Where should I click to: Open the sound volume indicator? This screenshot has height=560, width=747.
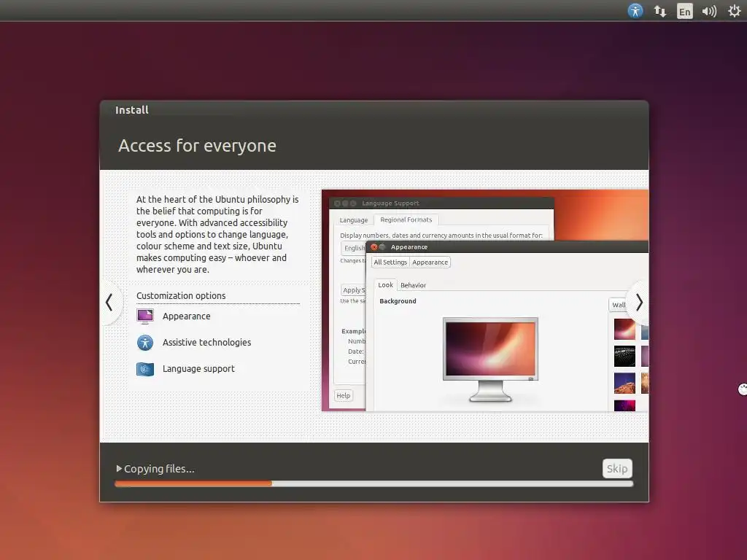tap(709, 11)
